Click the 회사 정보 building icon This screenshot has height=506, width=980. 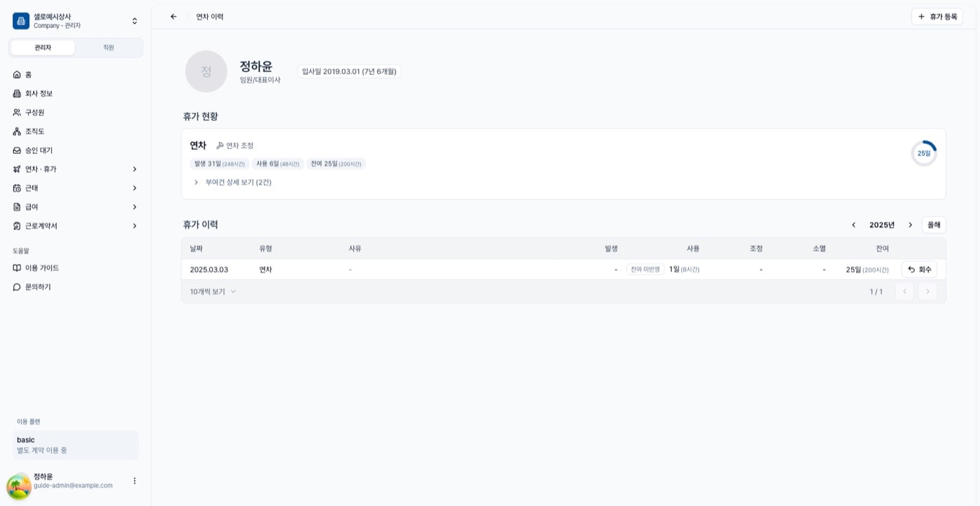coord(17,93)
